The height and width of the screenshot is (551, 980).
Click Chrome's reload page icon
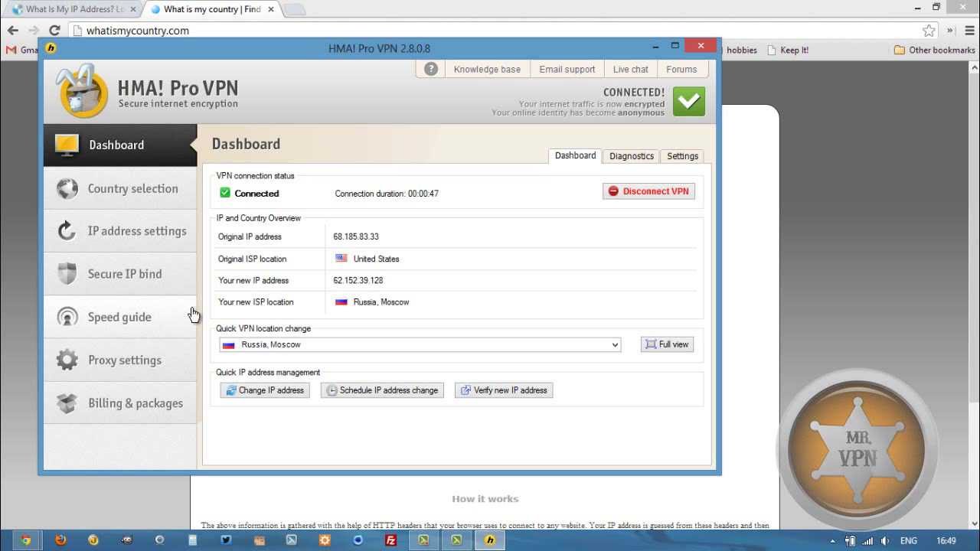[54, 31]
